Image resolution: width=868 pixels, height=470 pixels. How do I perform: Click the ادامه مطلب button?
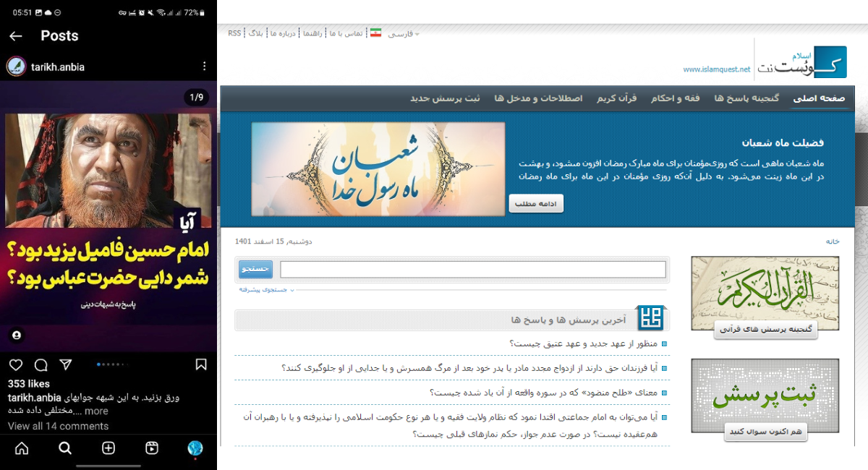pyautogui.click(x=536, y=204)
